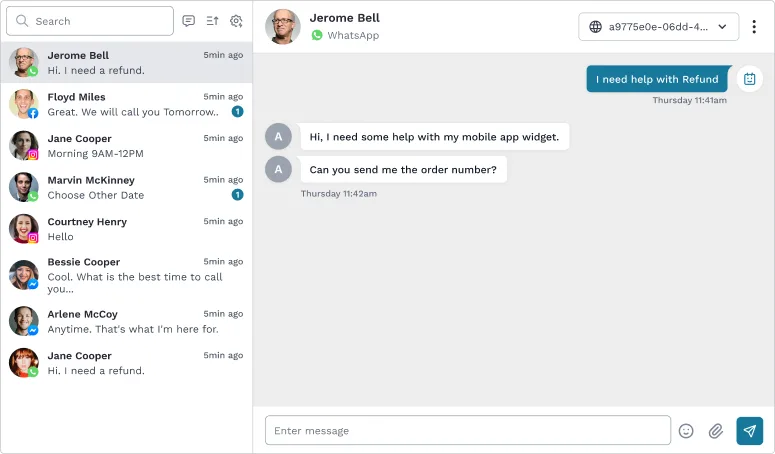
Task: Open the new chat message icon beside search
Action: pos(188,21)
